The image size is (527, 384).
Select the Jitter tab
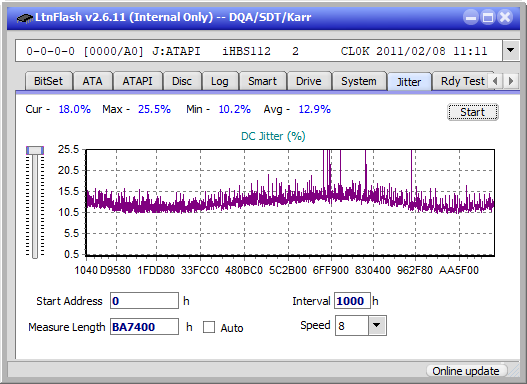coord(409,82)
